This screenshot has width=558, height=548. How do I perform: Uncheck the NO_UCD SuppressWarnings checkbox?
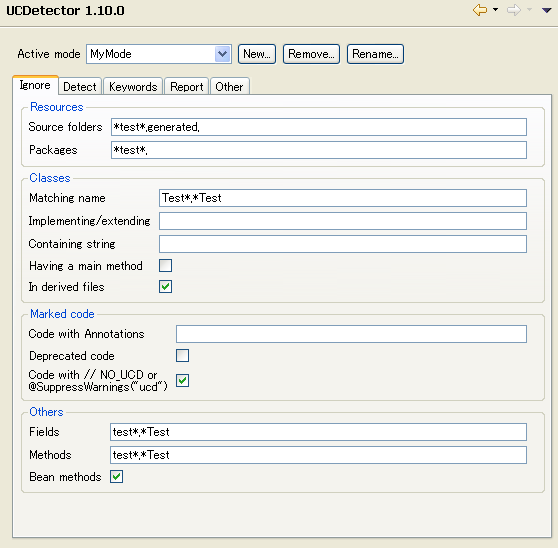(183, 380)
